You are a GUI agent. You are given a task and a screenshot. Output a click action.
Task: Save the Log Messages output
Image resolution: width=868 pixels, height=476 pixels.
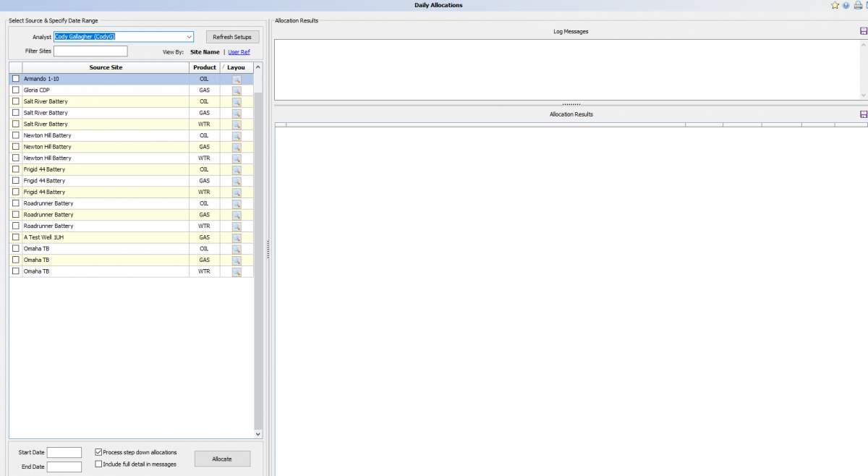[x=863, y=31]
